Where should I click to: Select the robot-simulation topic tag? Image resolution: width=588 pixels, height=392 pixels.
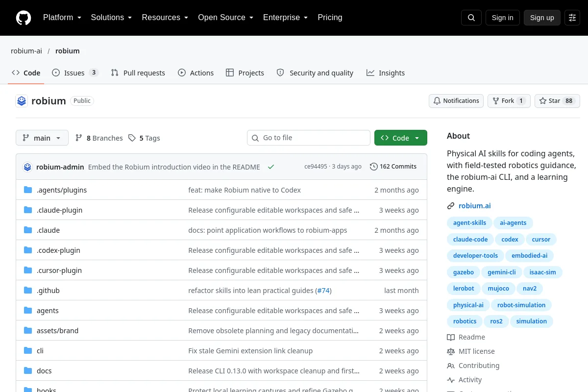521,305
